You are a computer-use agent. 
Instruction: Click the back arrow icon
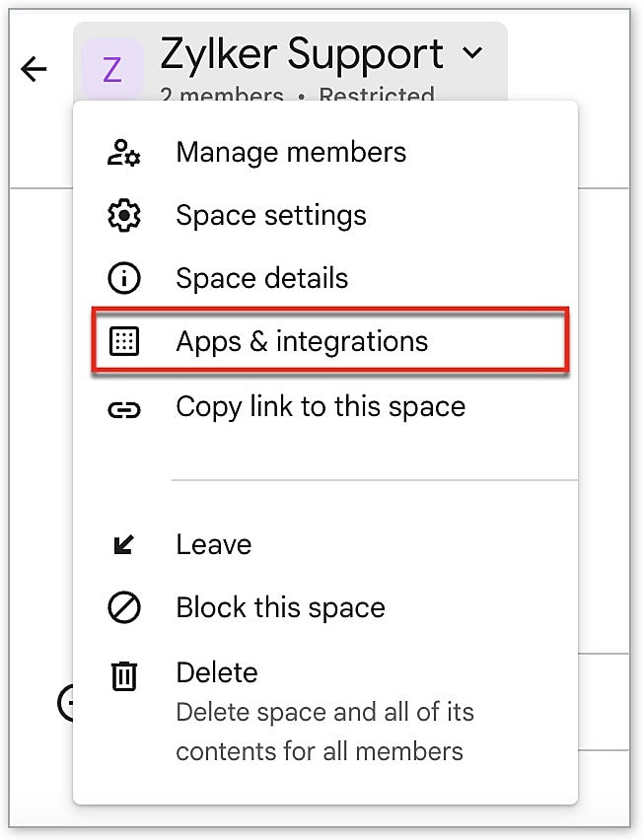tap(35, 69)
